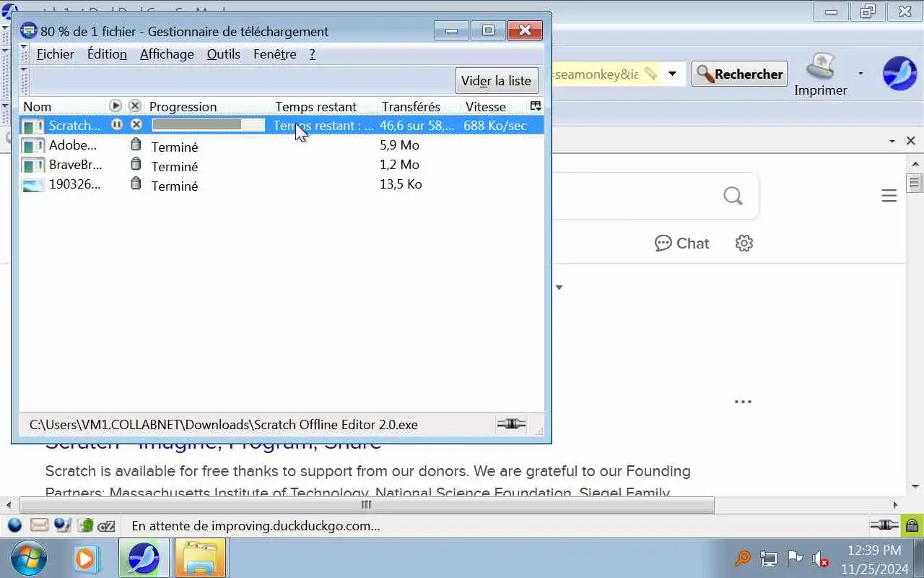Open the Windows Start button
The width and height of the screenshot is (924, 578).
pos(29,558)
